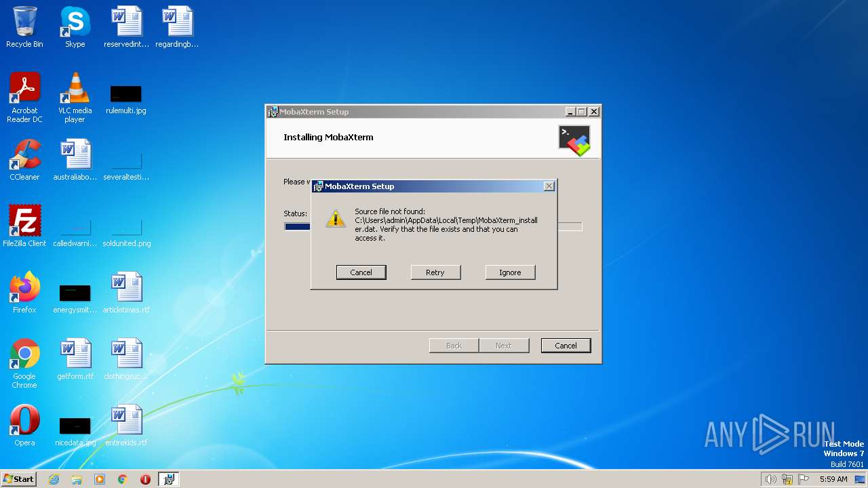The width and height of the screenshot is (868, 488).
Task: Open the articletimes.rtf document icon
Action: click(x=126, y=293)
